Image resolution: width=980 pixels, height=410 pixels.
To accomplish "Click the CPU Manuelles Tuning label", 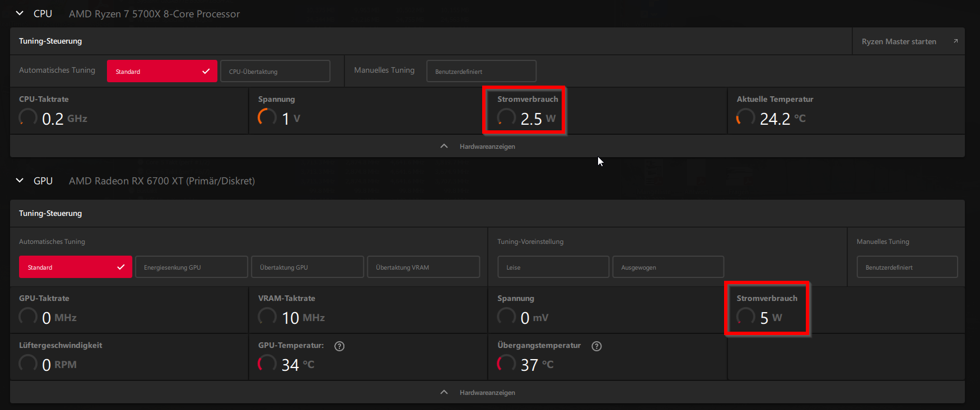I will click(x=384, y=70).
